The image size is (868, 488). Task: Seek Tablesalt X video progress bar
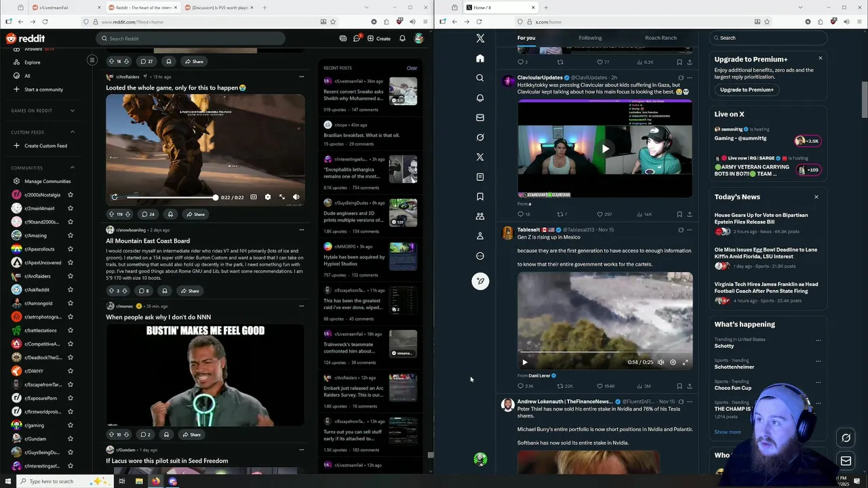pos(606,352)
